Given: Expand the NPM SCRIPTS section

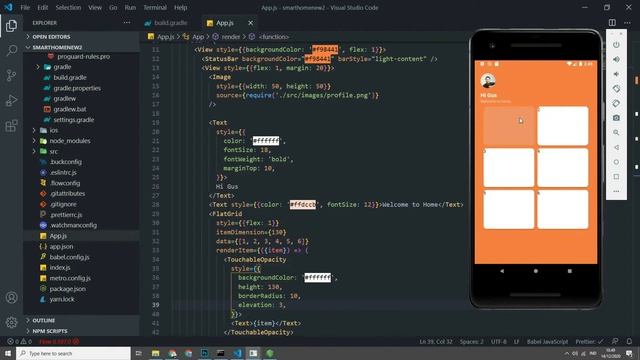Looking at the screenshot, I should point(50,331).
